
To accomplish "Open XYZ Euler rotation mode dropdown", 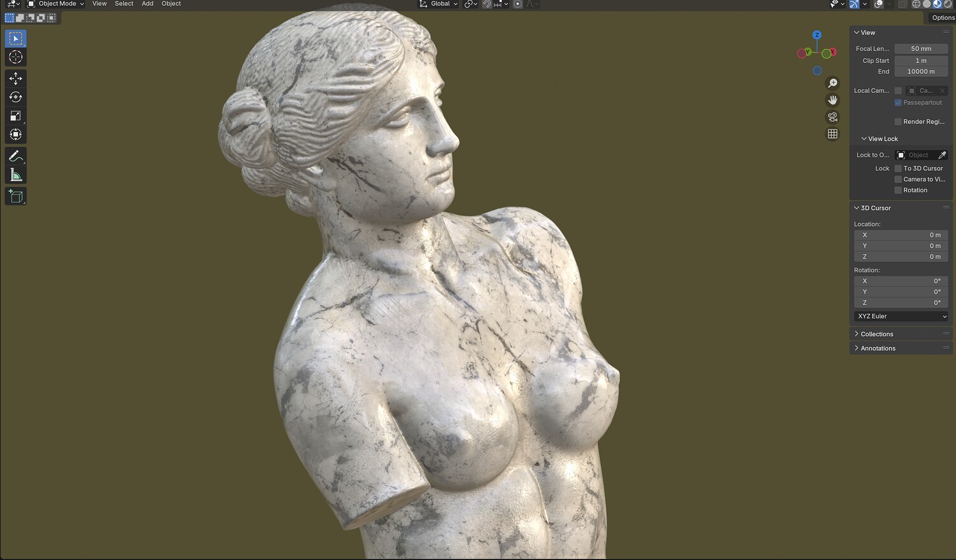I will pos(901,316).
